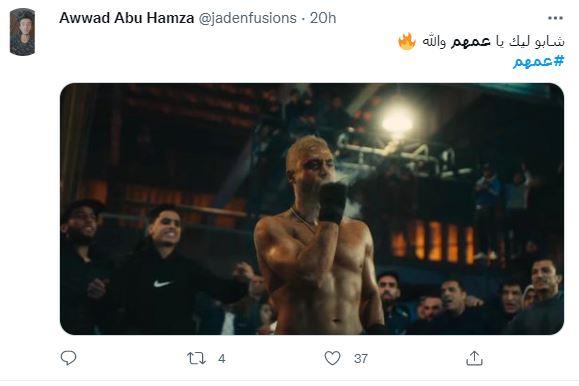
Task: Open the reply speech bubble icon
Action: pyautogui.click(x=68, y=358)
